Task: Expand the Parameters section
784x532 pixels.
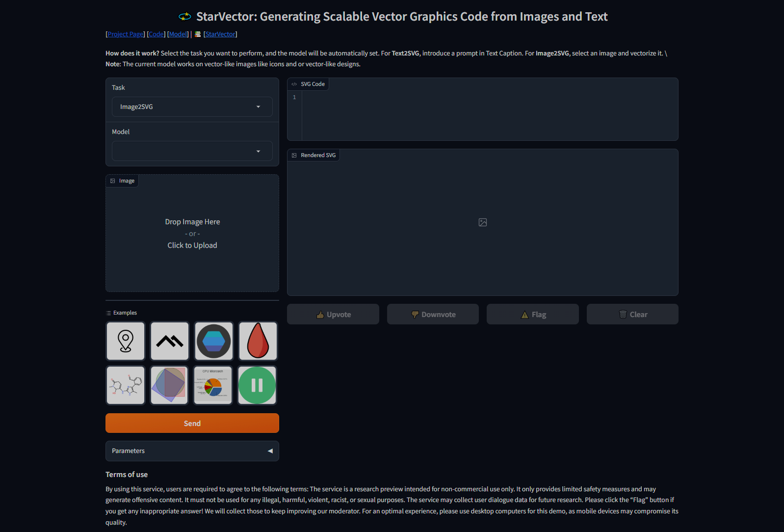Action: pos(192,451)
